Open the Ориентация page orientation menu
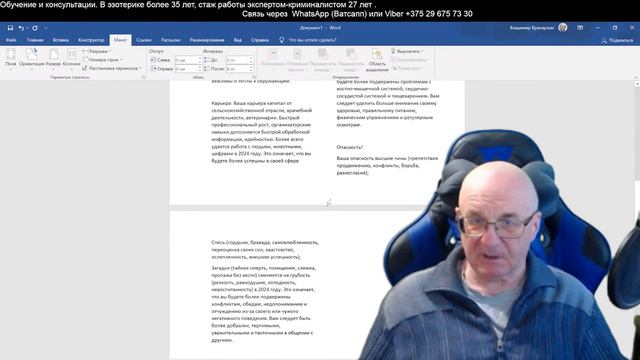Image resolution: width=640 pixels, height=360 pixels. pyautogui.click(x=31, y=59)
